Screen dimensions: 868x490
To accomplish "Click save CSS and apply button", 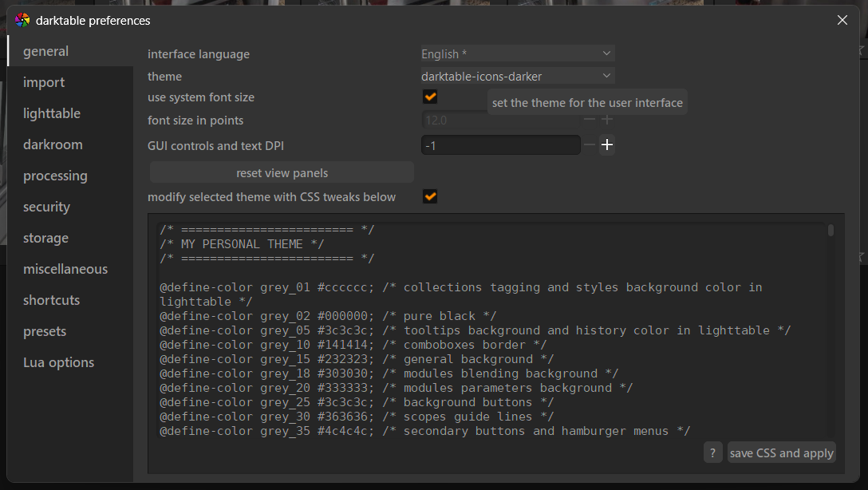I will 781,453.
